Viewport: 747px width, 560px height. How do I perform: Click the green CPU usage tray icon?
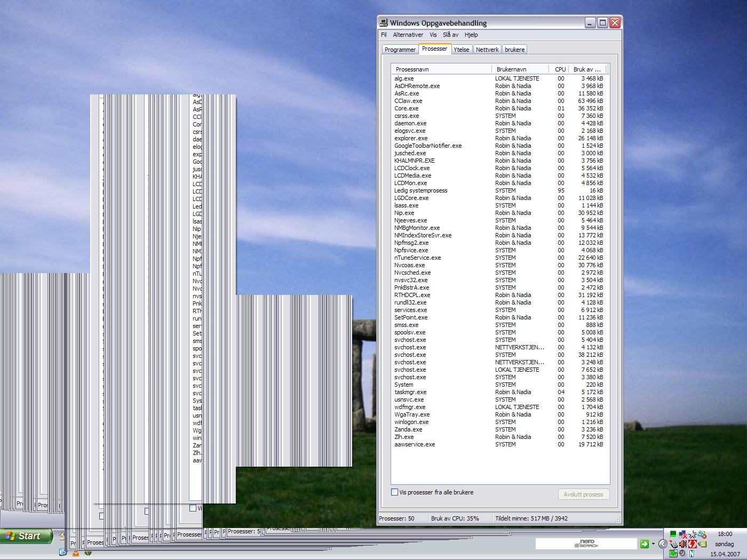point(673,534)
